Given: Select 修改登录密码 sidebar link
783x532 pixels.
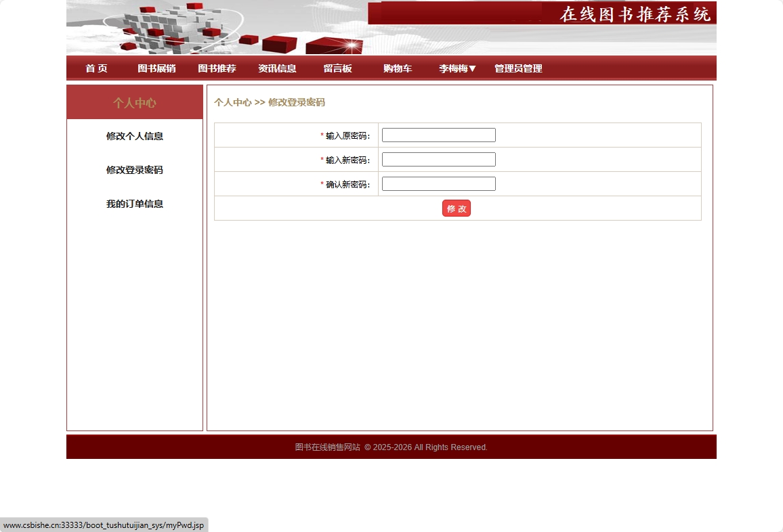Looking at the screenshot, I should [135, 170].
